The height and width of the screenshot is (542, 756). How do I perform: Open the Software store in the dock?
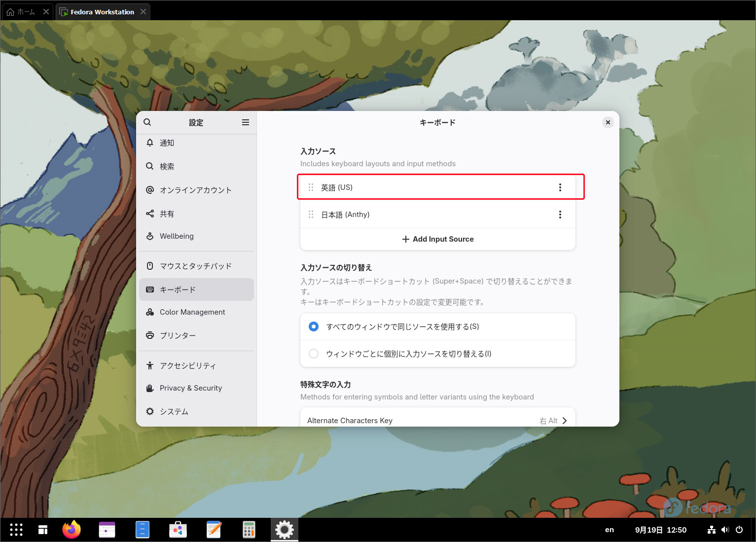pos(178,530)
